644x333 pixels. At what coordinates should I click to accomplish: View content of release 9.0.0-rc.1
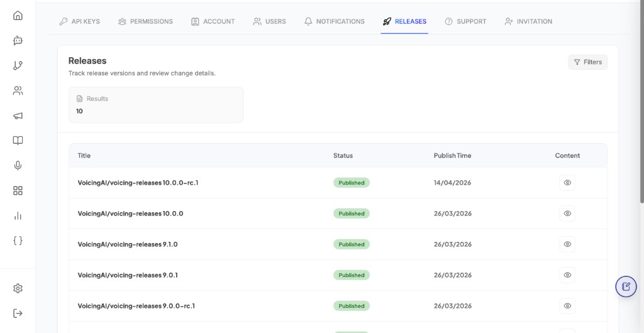567,305
